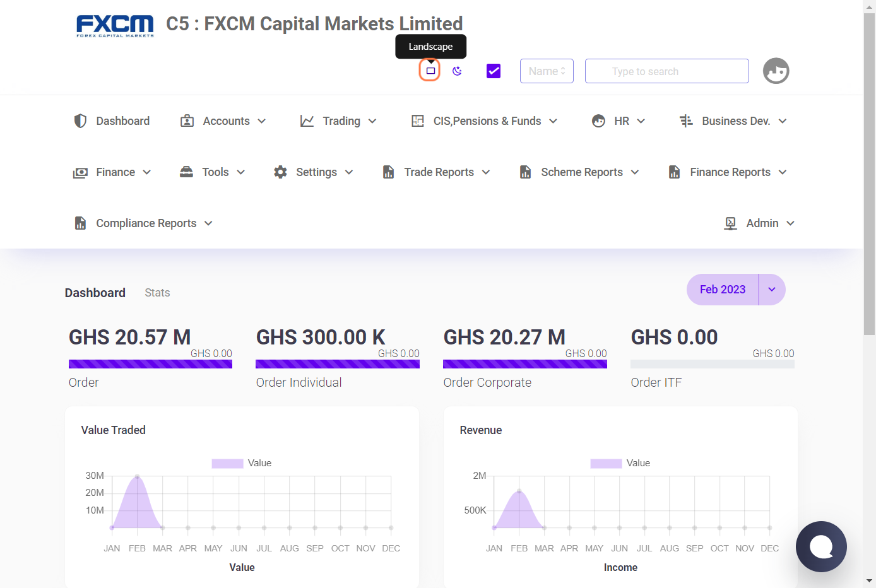Image resolution: width=876 pixels, height=588 pixels.
Task: Expand the Accounts menu chevron
Action: click(262, 121)
